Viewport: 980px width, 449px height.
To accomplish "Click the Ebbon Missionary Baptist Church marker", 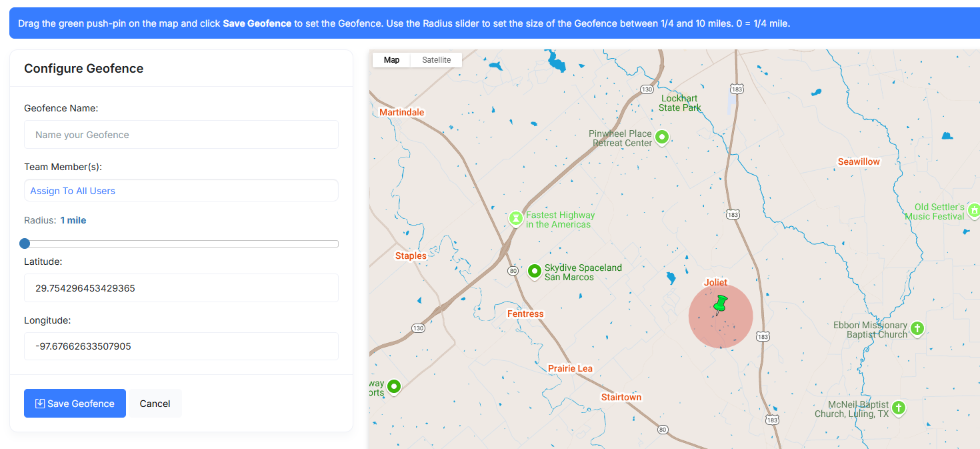I will [x=917, y=328].
